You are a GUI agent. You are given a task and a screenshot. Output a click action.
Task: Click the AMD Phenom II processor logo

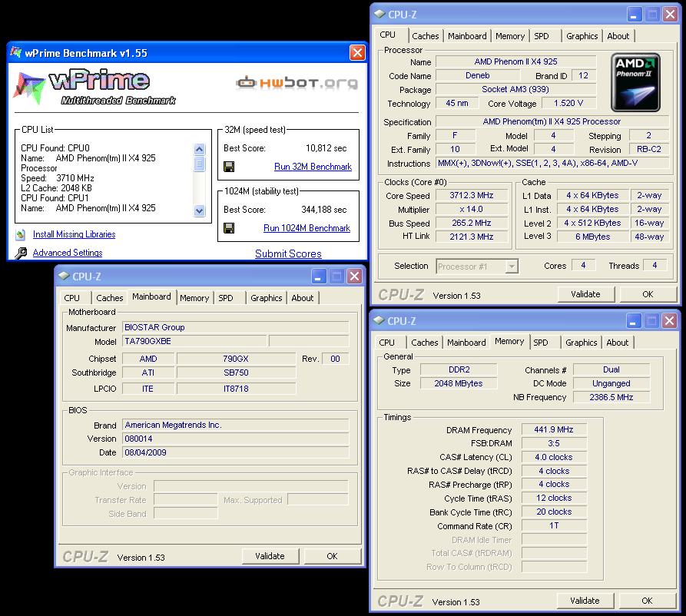635,83
